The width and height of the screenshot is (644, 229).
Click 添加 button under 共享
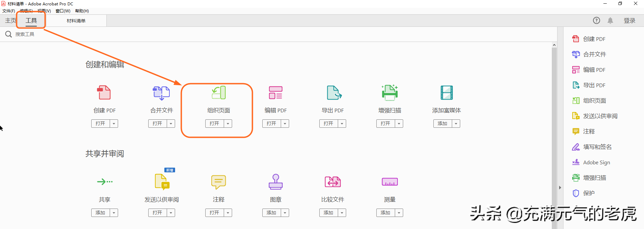[101, 213]
